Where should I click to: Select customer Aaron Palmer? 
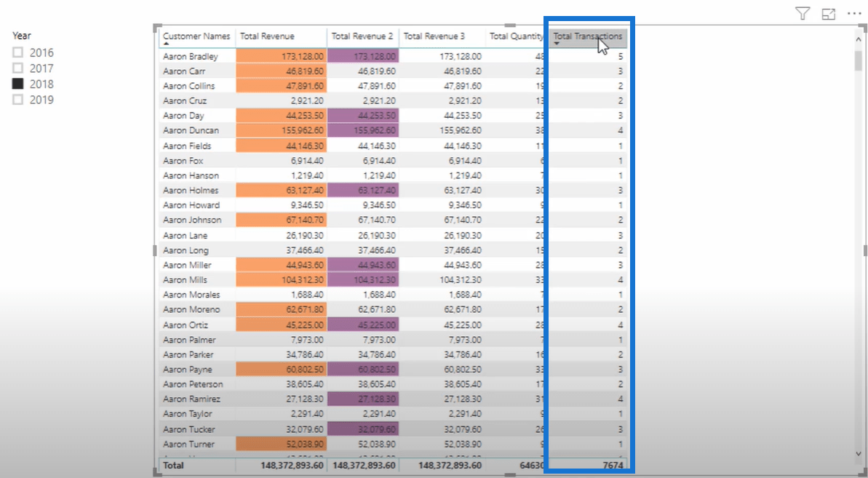[189, 340]
